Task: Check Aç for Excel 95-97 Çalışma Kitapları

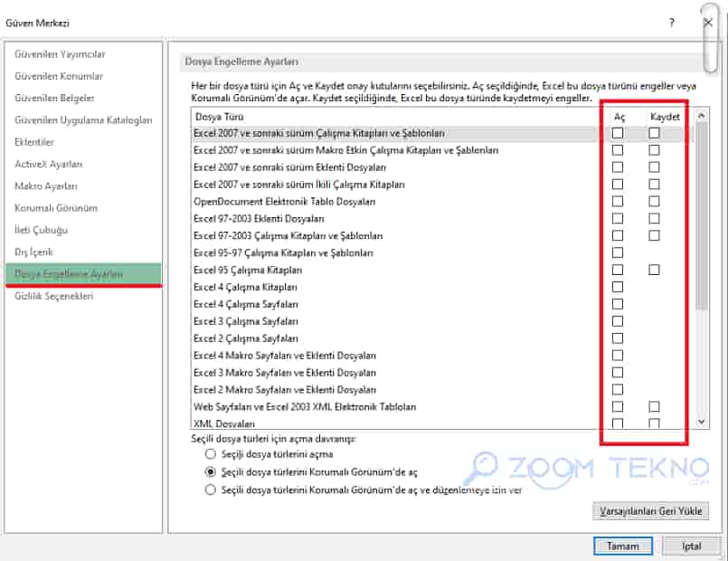Action: point(618,252)
